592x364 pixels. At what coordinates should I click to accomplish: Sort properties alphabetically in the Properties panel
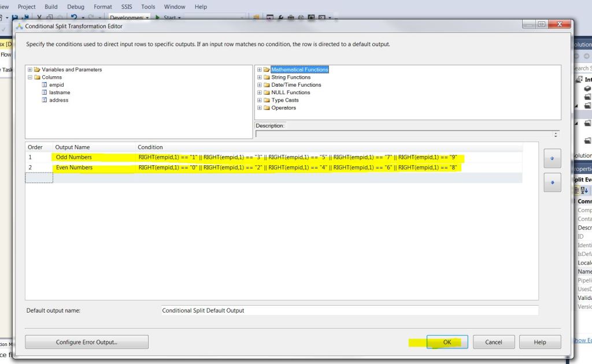coord(584,191)
